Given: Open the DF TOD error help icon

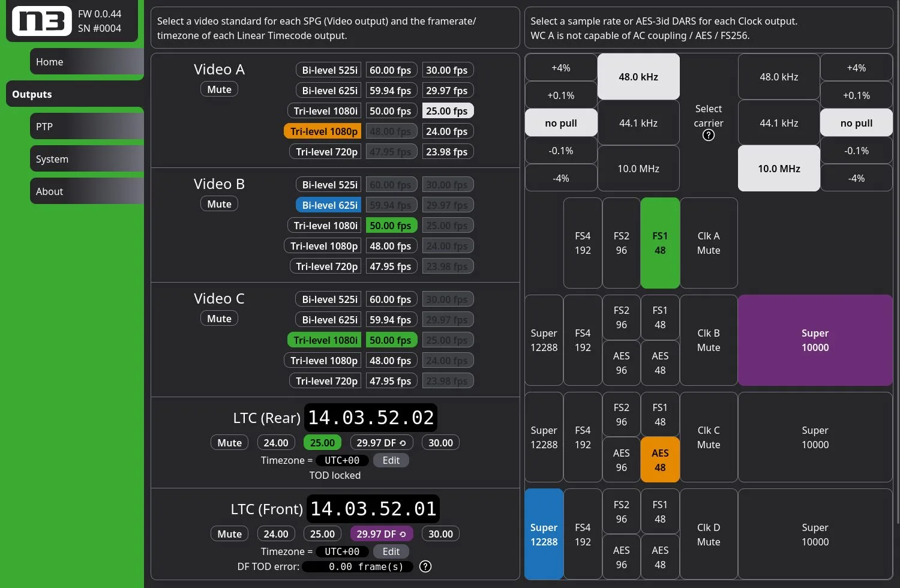Looking at the screenshot, I should pyautogui.click(x=425, y=566).
